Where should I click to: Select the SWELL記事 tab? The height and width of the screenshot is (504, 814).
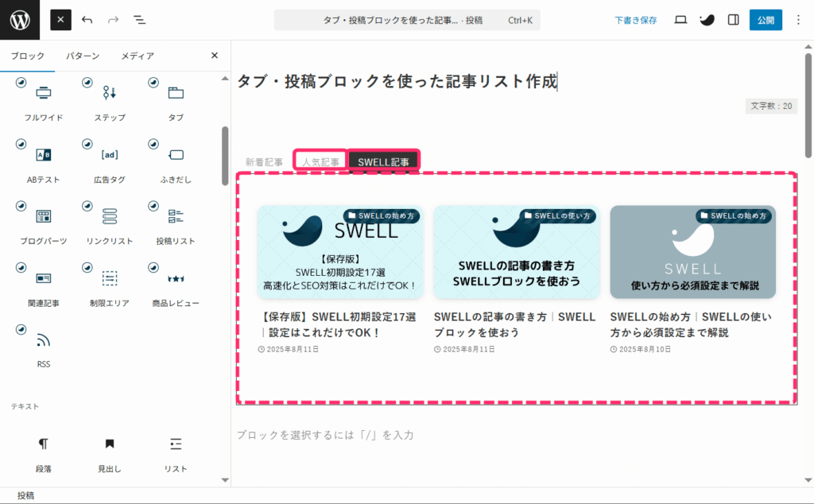click(383, 161)
